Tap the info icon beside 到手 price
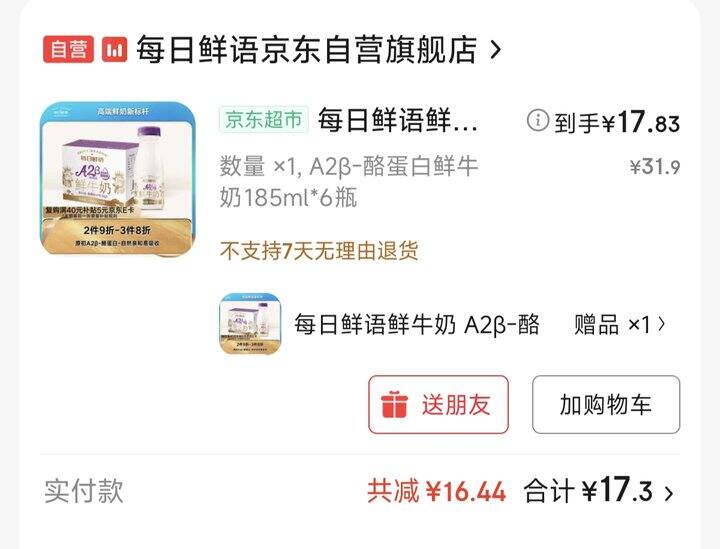This screenshot has height=549, width=720. pos(537,121)
